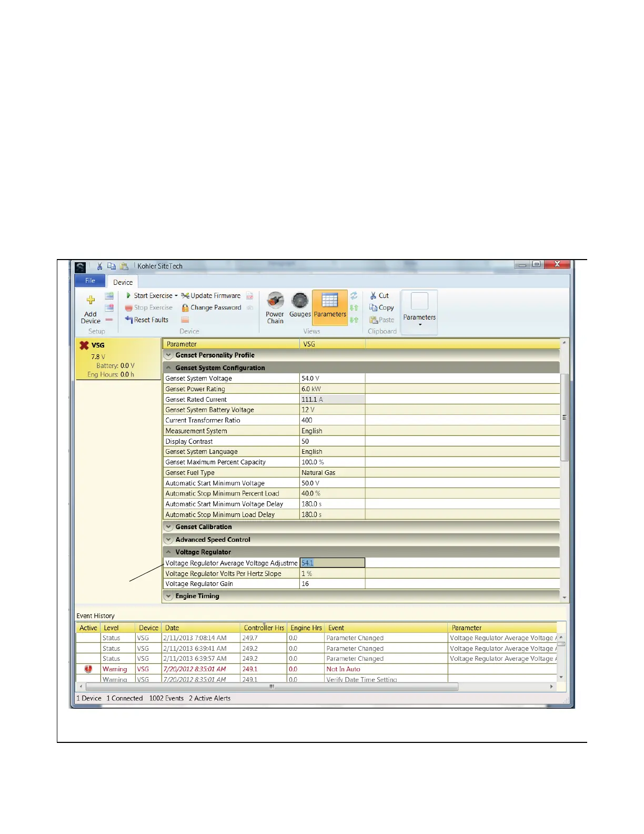Screen dimensions: 644x834
Task: Click the quick access paste icon in title bar
Action: (124, 266)
